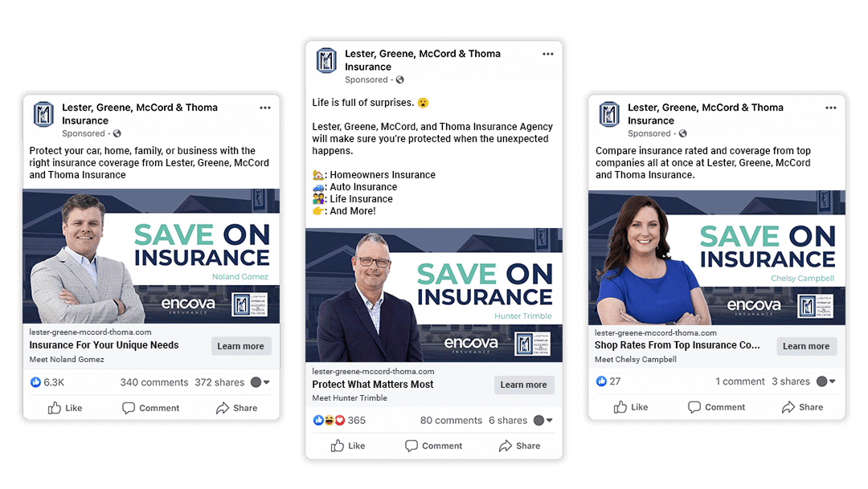Expand audience selector beside 3 shares

826,381
